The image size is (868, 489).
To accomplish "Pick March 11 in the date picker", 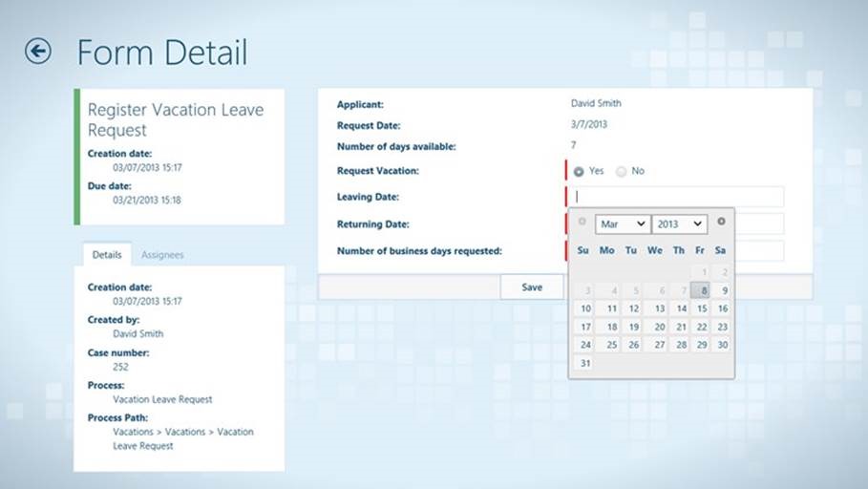I will (x=608, y=308).
